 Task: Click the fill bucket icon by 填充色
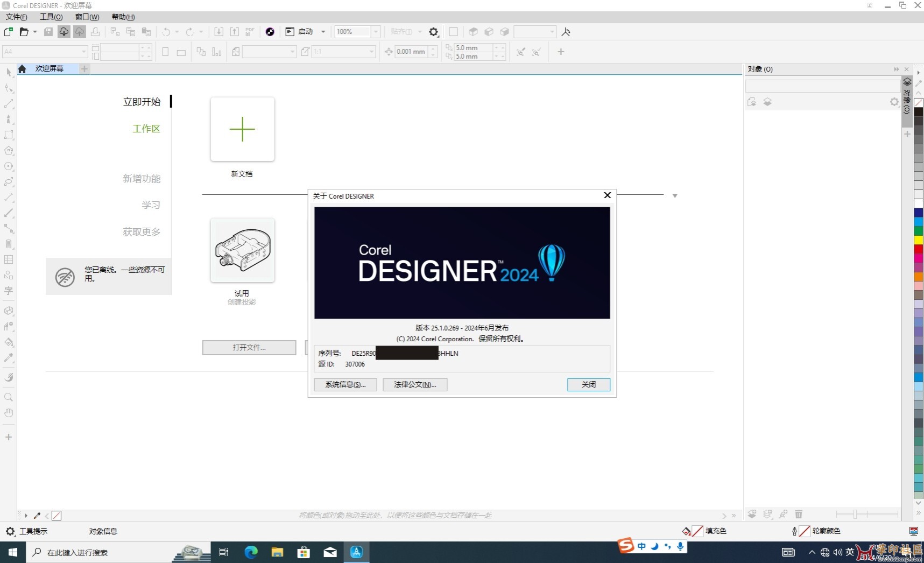pos(686,531)
